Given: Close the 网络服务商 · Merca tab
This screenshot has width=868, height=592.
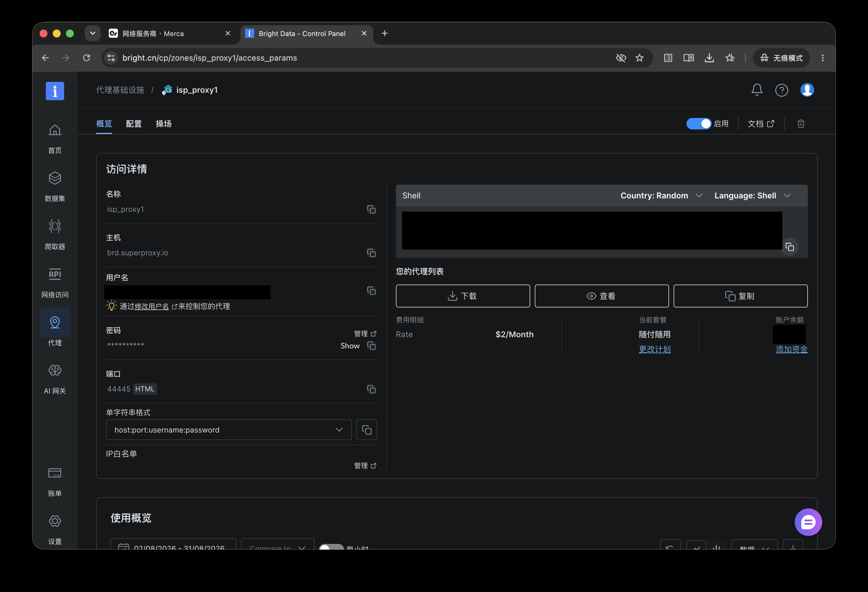Looking at the screenshot, I should tap(228, 33).
